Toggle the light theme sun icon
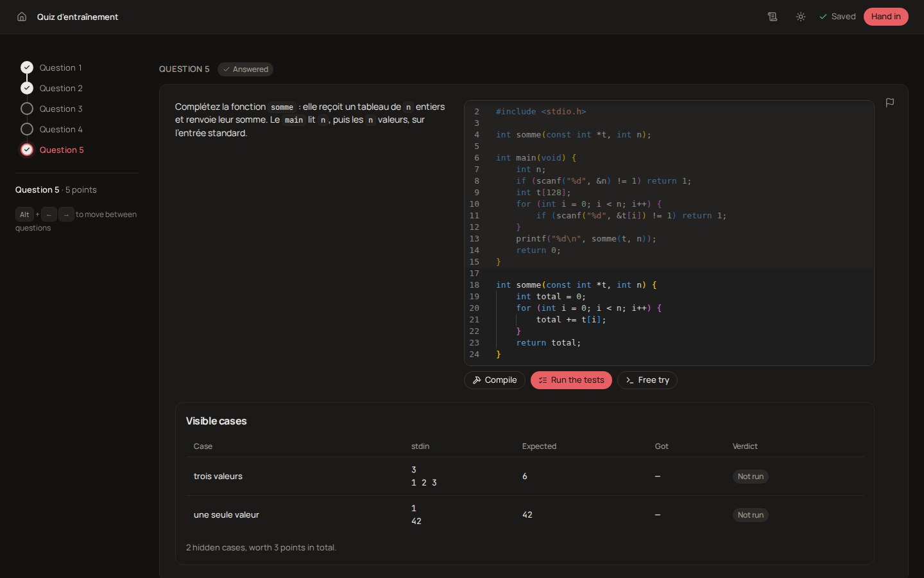 [x=801, y=17]
